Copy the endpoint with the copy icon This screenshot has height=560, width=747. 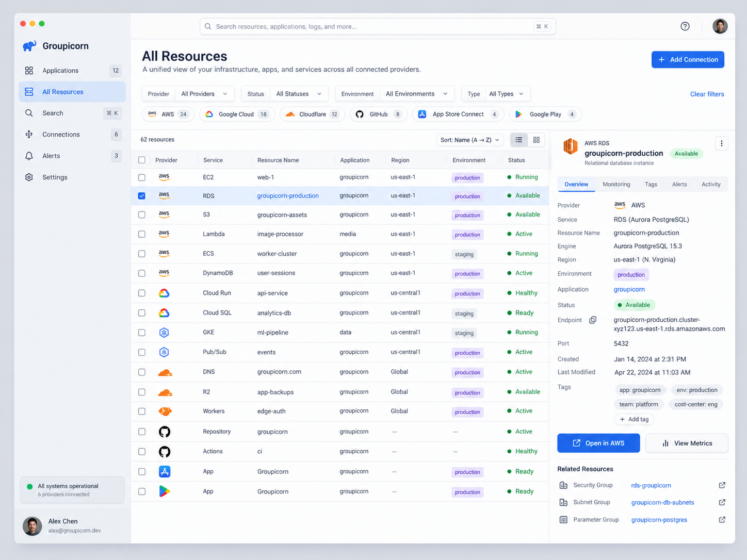coord(593,320)
